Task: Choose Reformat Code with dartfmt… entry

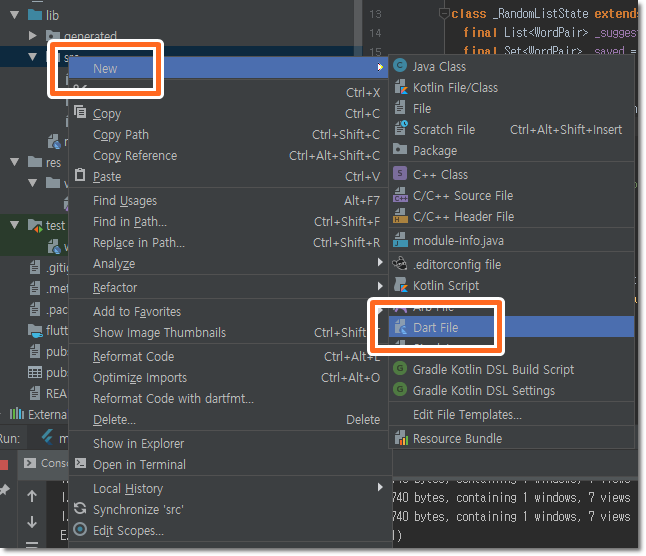Action: [228, 398]
